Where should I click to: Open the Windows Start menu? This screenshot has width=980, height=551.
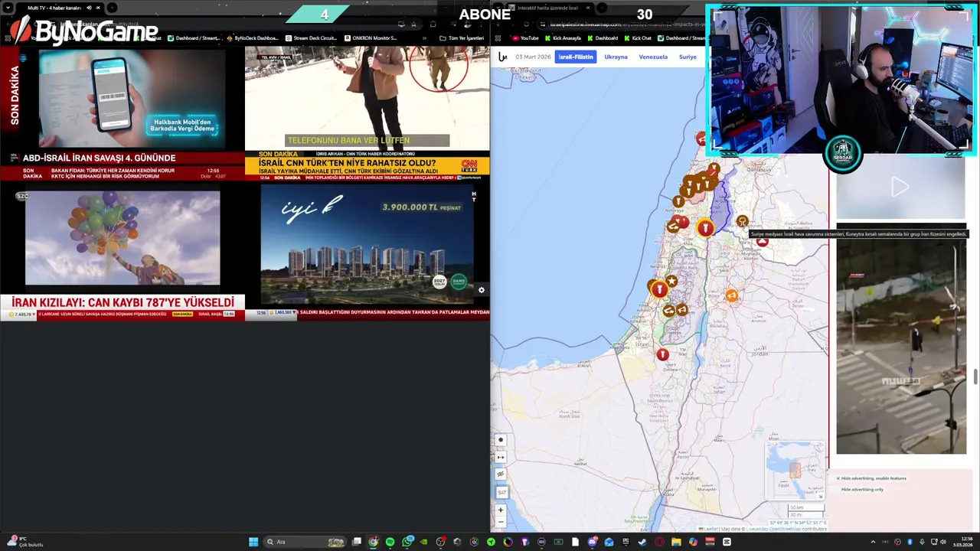click(x=253, y=542)
